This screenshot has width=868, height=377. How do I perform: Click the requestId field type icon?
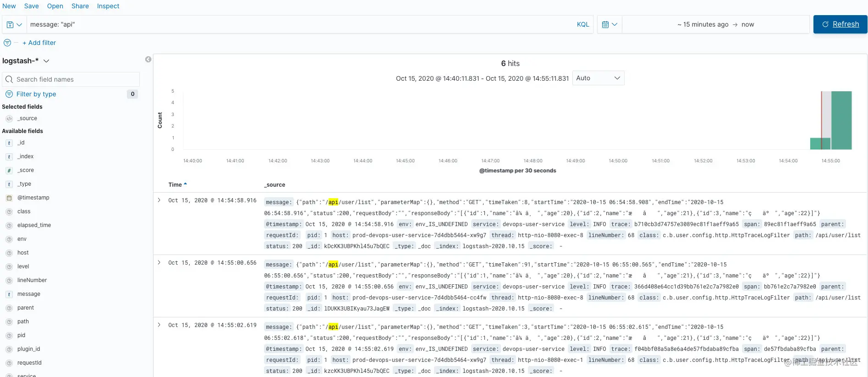point(9,363)
